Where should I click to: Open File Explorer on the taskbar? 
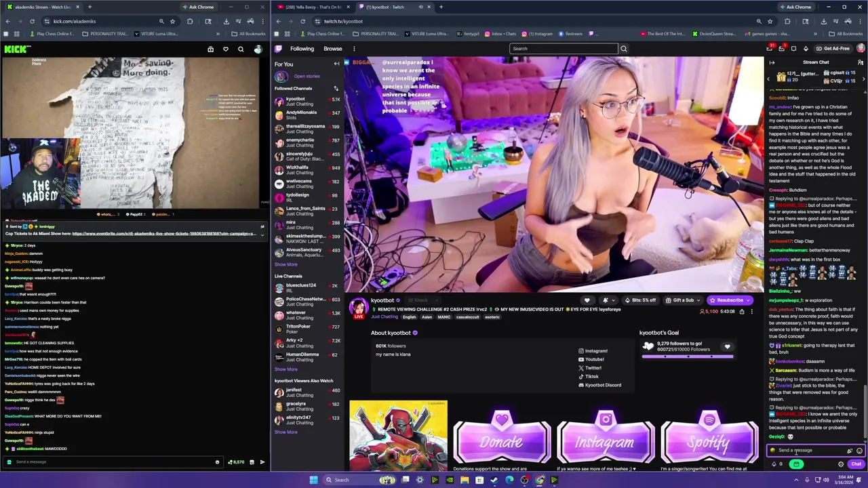tap(465, 480)
